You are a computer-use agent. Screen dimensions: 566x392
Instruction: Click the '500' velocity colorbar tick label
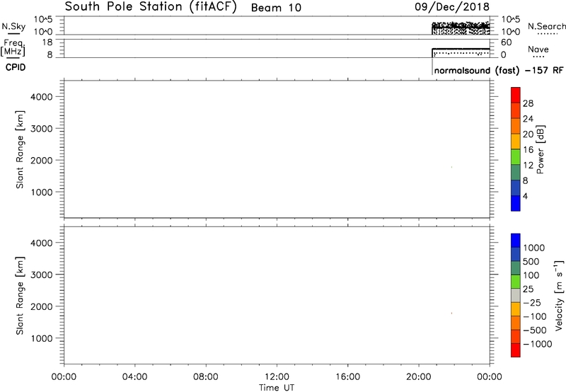(x=531, y=262)
